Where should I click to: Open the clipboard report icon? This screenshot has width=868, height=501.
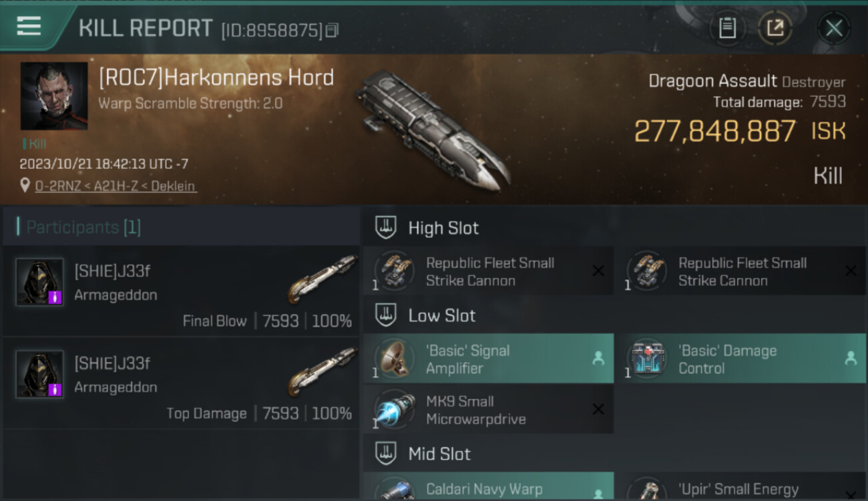pos(727,28)
